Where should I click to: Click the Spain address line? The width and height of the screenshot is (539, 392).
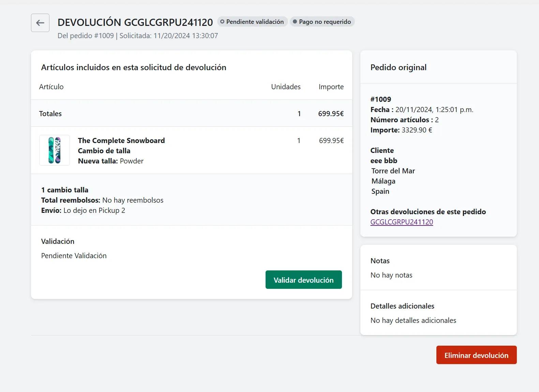point(380,191)
